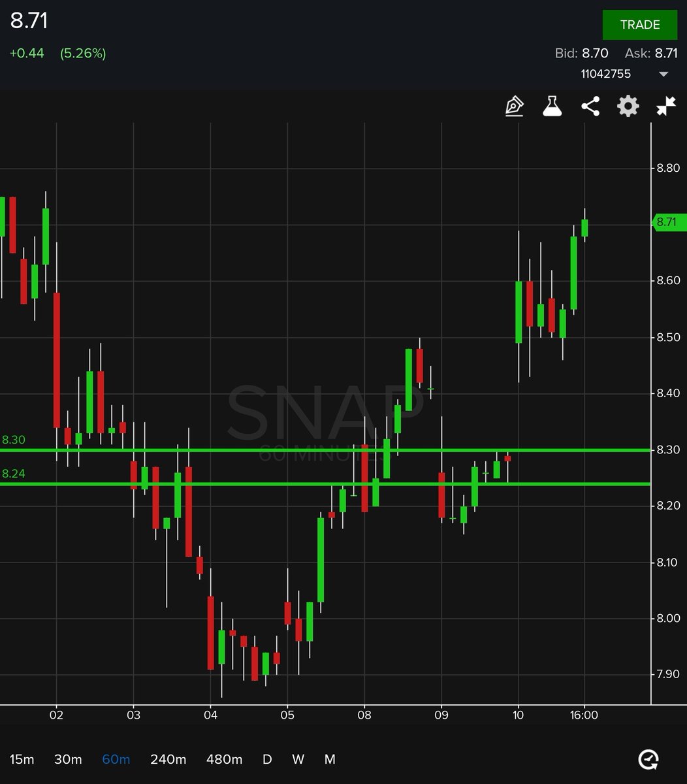Select the 30m timeframe
This screenshot has width=687, height=784.
pos(68,759)
